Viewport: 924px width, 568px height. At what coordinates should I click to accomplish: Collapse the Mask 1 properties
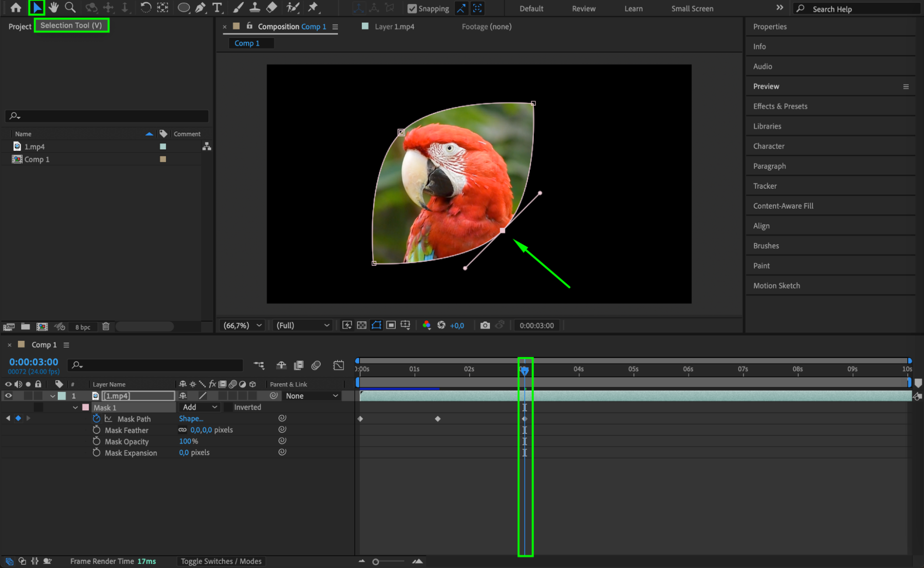(75, 407)
